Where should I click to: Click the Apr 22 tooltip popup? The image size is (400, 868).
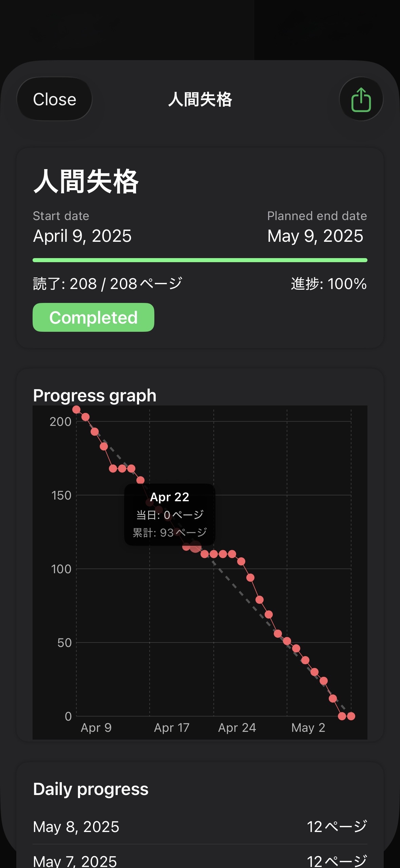coord(170,514)
